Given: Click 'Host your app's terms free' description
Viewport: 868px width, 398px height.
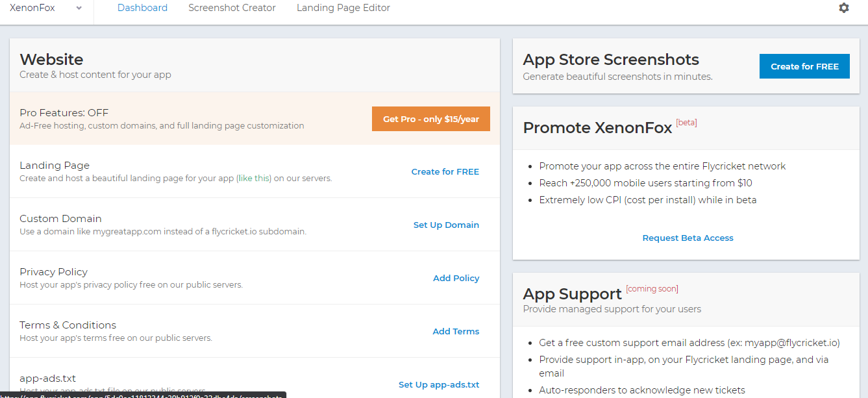Looking at the screenshot, I should (116, 338).
